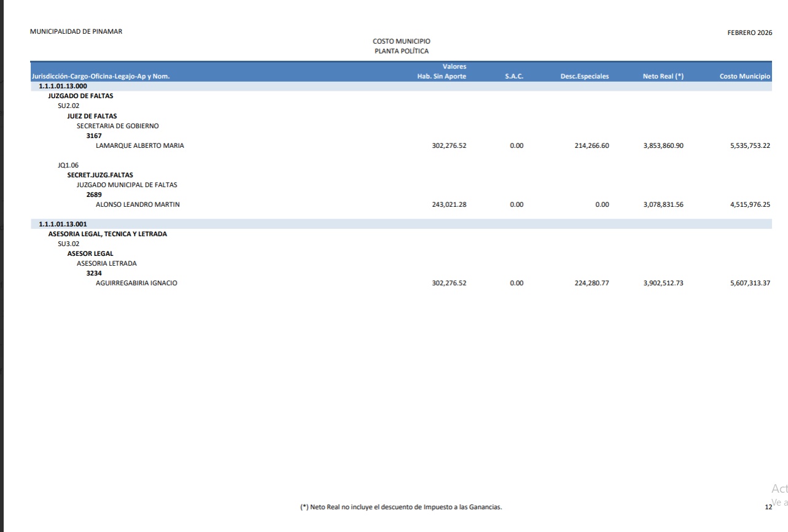Viewport: 788px width, 532px height.
Task: Select employee ALONSO LEANDRO MARTIN
Action: click(x=138, y=205)
